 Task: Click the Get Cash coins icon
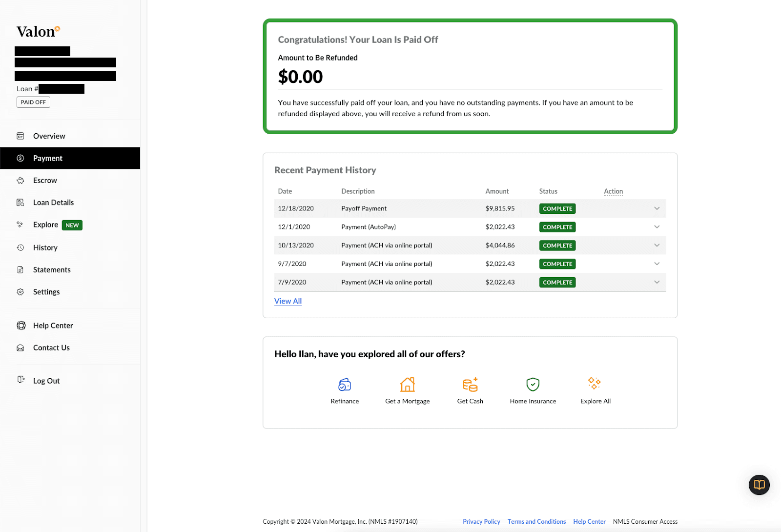click(470, 385)
